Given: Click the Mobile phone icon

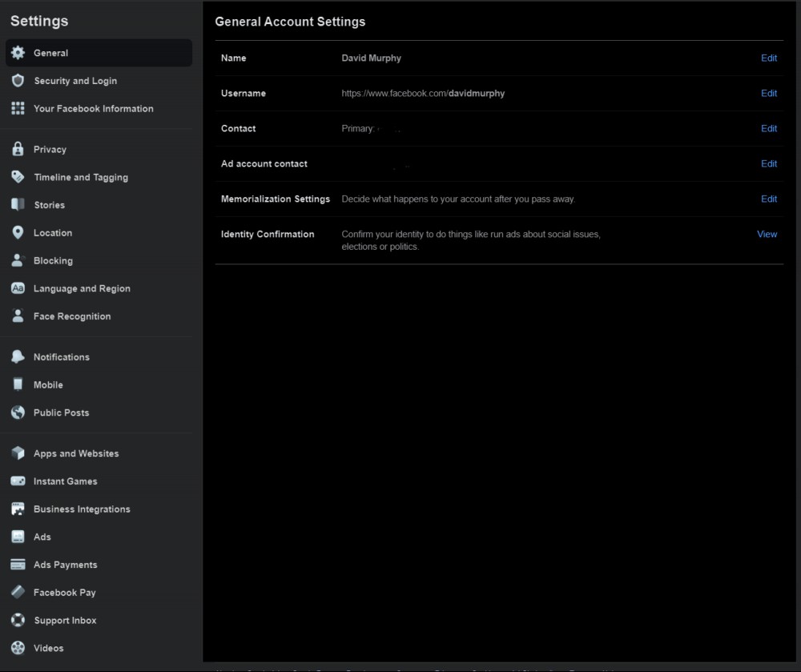Looking at the screenshot, I should (x=18, y=384).
